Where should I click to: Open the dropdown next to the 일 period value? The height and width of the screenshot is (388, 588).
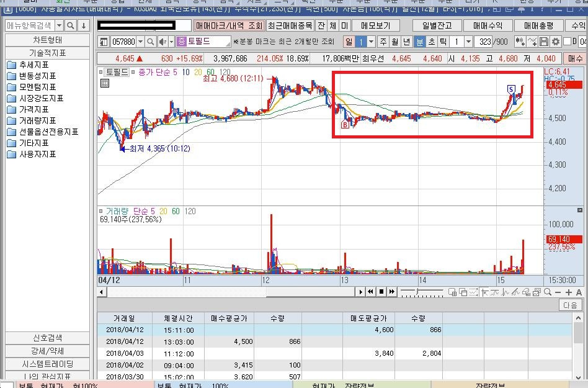(x=371, y=41)
